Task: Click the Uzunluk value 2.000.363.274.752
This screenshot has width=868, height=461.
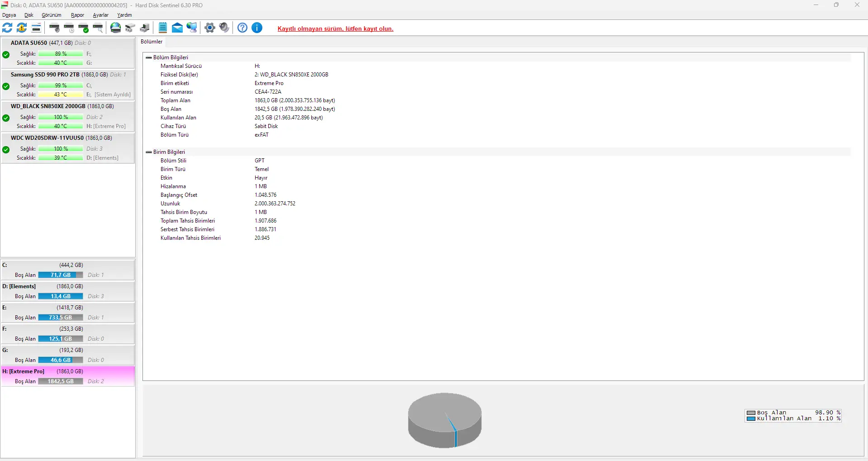Action: click(x=275, y=204)
